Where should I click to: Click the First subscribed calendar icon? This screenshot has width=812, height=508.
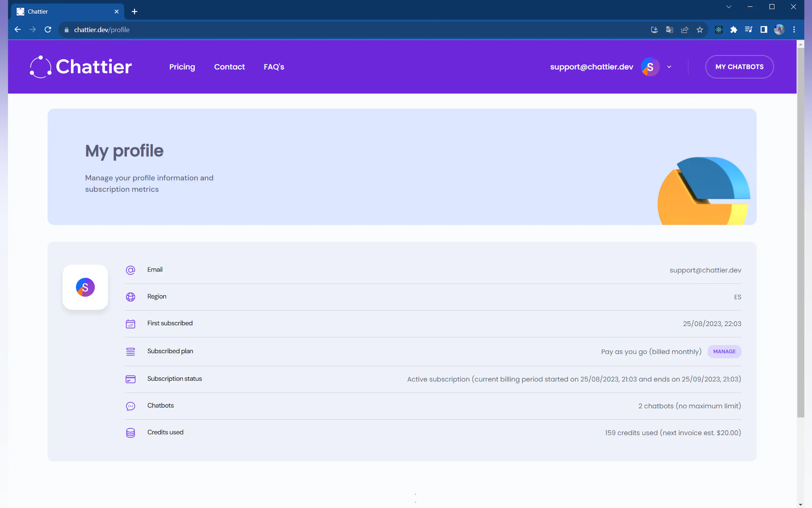tap(130, 324)
